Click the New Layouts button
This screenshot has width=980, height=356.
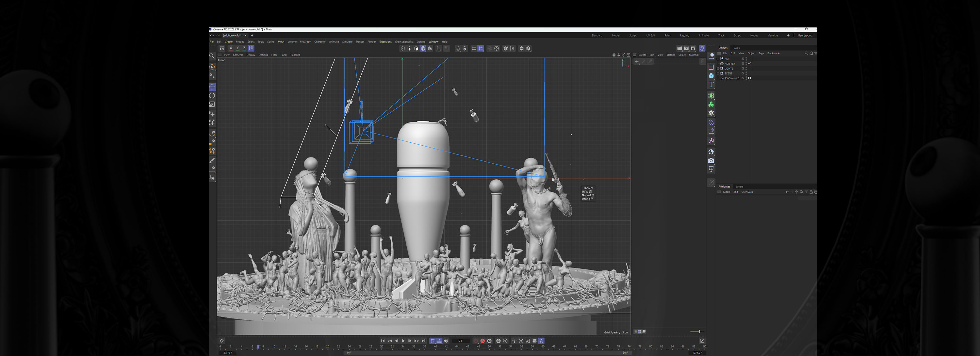point(805,35)
